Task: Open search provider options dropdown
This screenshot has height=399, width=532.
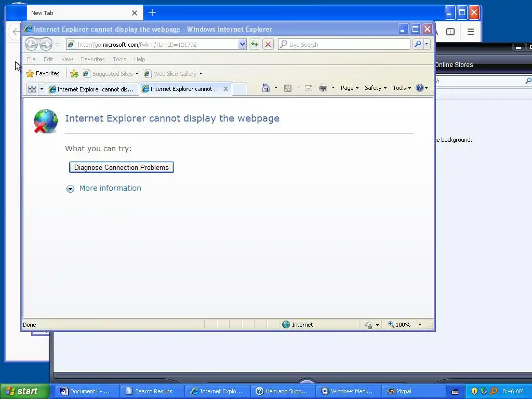Action: tap(427, 45)
